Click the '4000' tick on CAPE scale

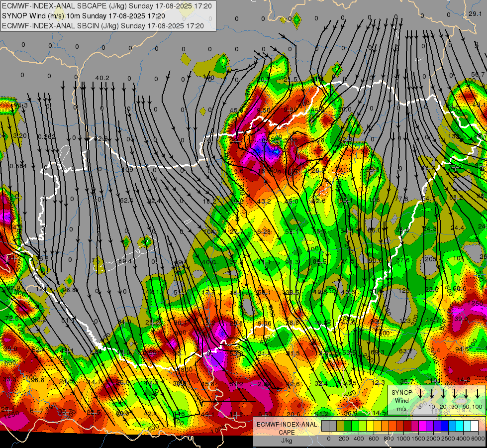coord(463,439)
